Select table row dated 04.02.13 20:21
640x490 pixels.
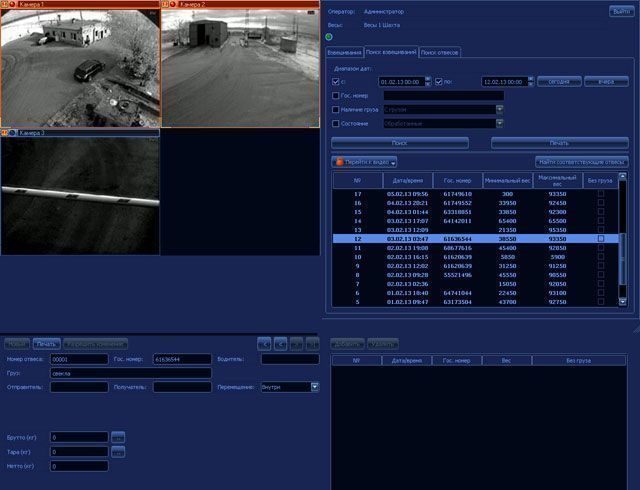point(476,203)
